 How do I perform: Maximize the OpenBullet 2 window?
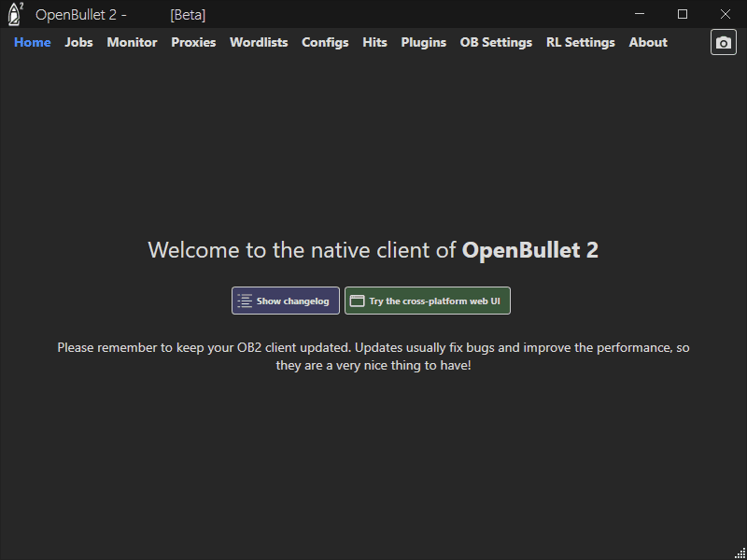[x=683, y=14]
